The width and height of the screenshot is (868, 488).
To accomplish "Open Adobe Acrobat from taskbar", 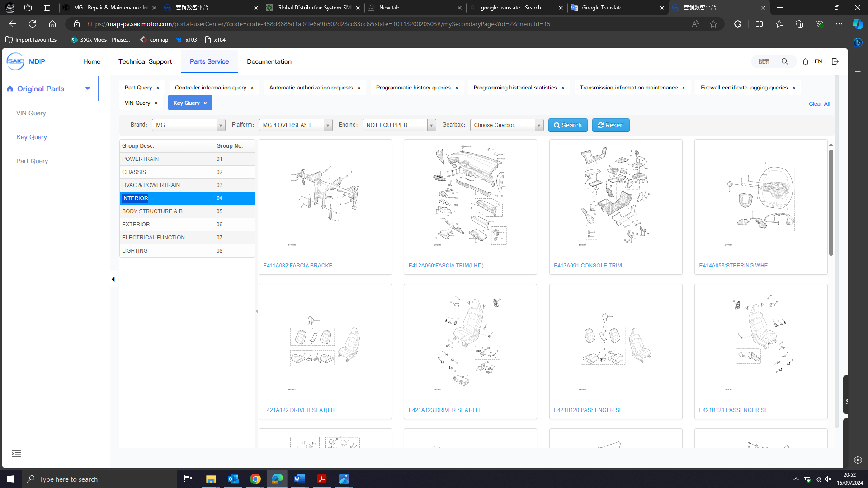I will pyautogui.click(x=322, y=479).
